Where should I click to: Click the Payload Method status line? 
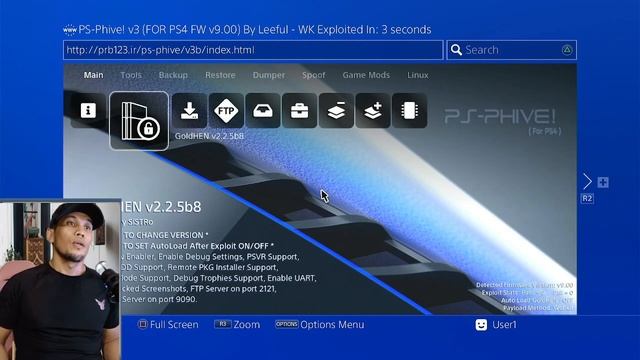click(538, 308)
